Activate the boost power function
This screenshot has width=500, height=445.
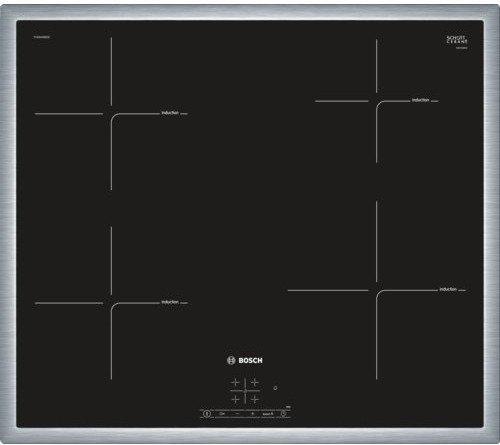(x=268, y=414)
